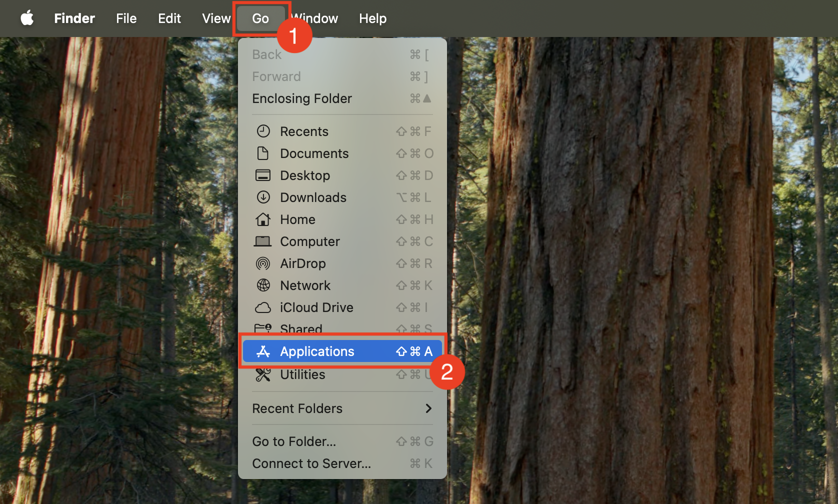Choose Go to Folder… option
Screen dimensions: 838x504
342,441
